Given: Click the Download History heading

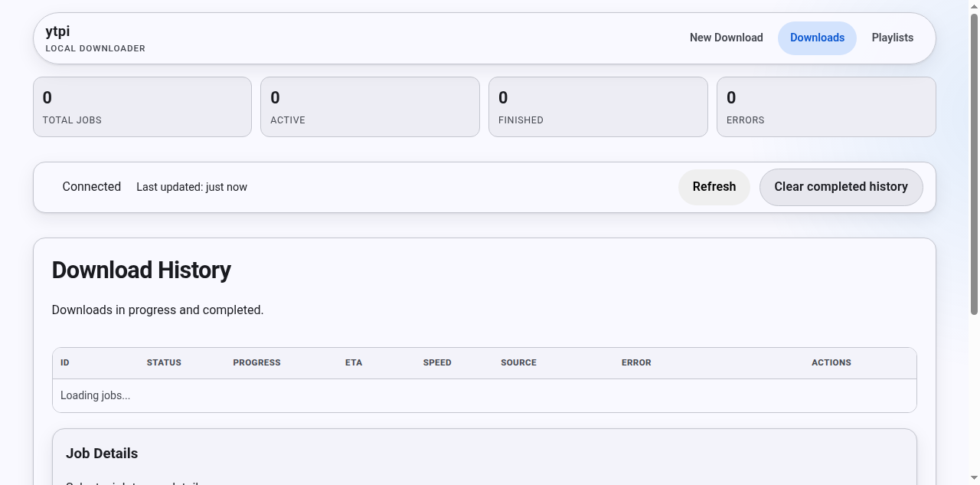Looking at the screenshot, I should click(142, 270).
